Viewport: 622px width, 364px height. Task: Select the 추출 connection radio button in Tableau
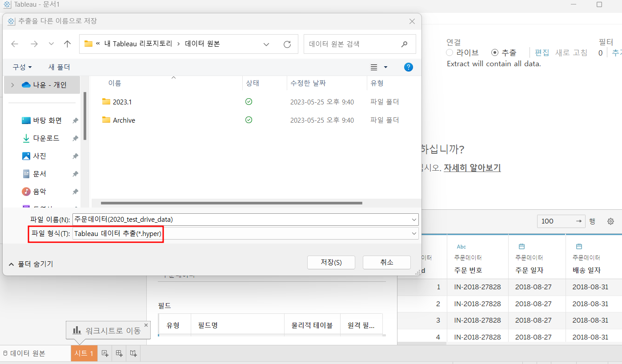[x=495, y=52]
